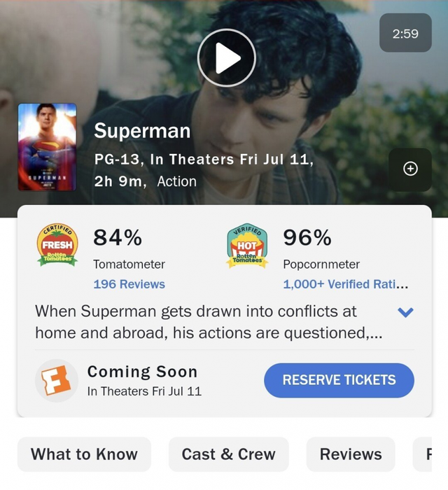
Task: Select the Reviews tab
Action: point(351,454)
